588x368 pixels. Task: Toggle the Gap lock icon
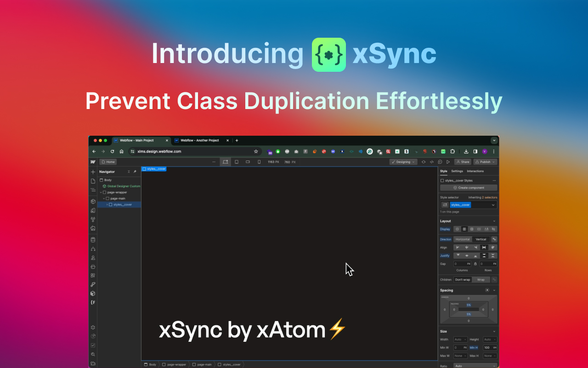(x=475, y=264)
